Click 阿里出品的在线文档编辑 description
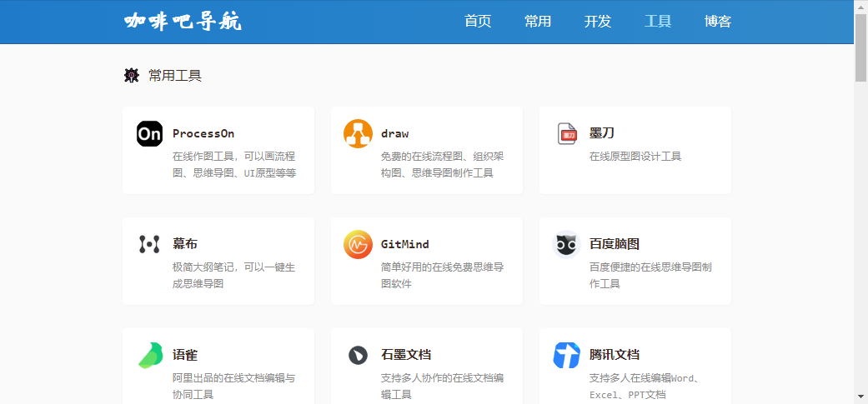 (x=233, y=387)
